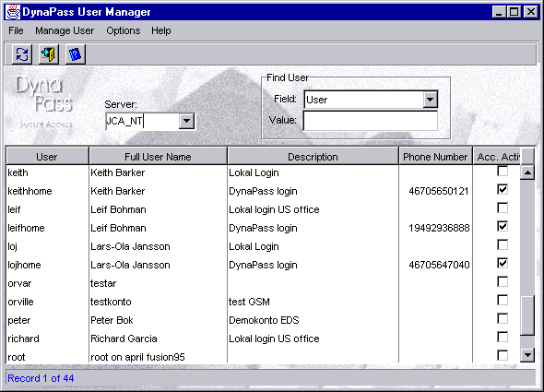This screenshot has height=392, width=544.
Task: Toggle Acc. Active checkbox for leifhome
Action: click(503, 226)
